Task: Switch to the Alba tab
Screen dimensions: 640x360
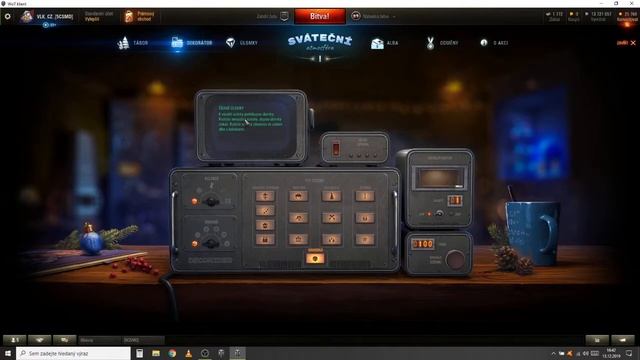Action: (x=385, y=43)
